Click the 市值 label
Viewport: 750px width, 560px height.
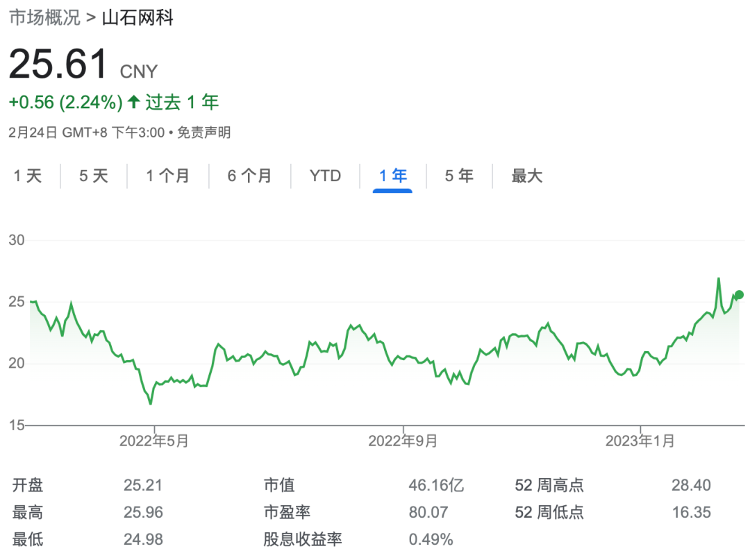pyautogui.click(x=279, y=485)
